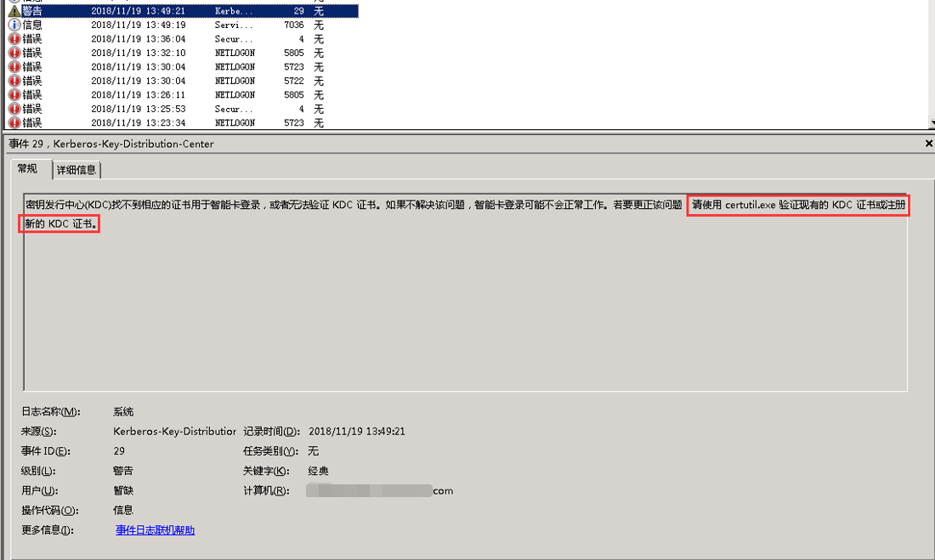This screenshot has width=935, height=560.
Task: Click the Servi... source cell
Action: [x=234, y=25]
